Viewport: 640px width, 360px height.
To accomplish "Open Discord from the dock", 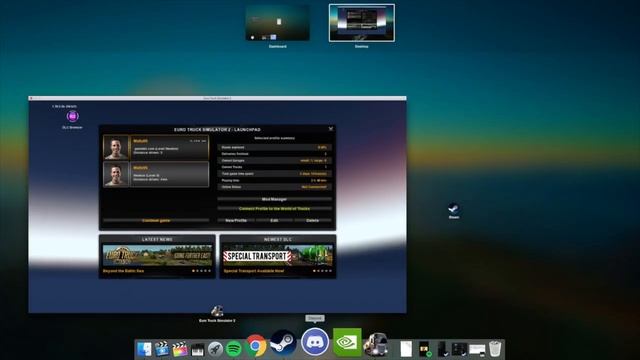I will (315, 342).
